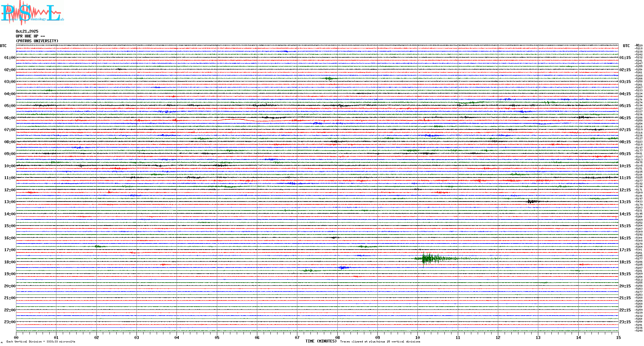
Task: Click the minute 10 tick label on bottom axis
Action: 417,337
